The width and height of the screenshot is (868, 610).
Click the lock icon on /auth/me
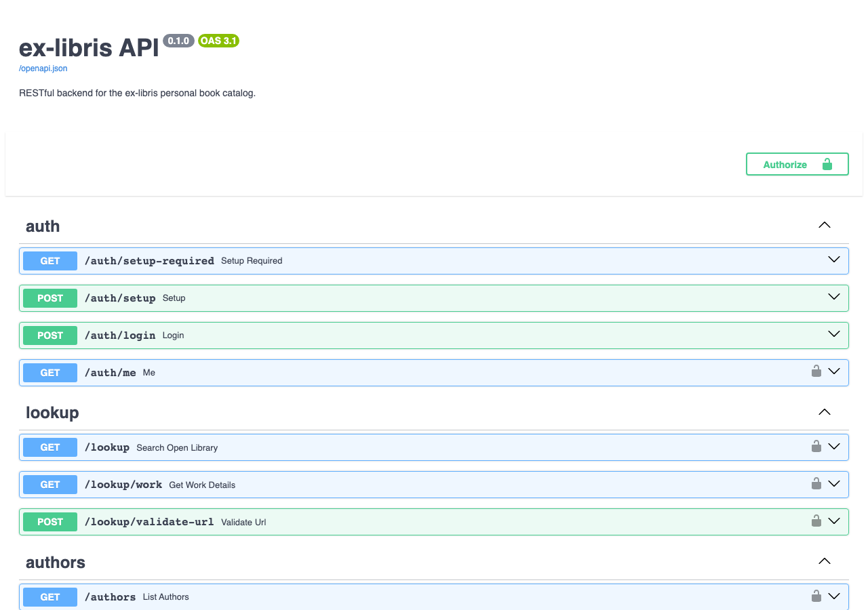(816, 371)
